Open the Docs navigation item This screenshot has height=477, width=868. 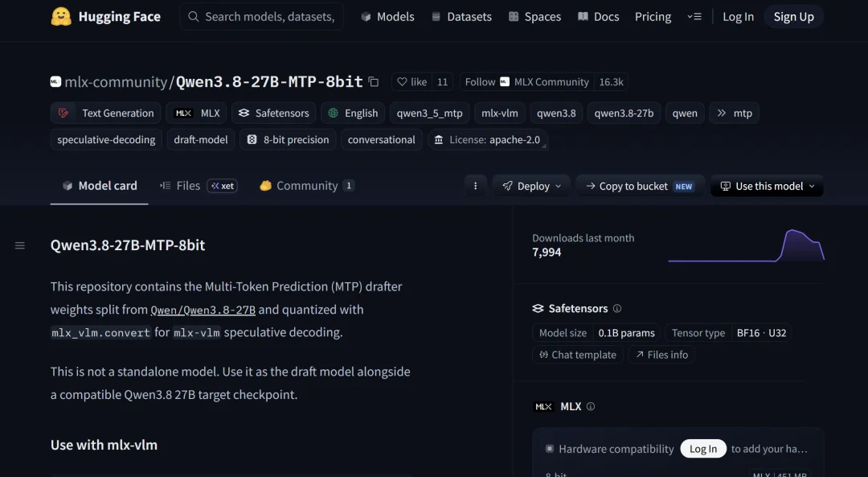click(x=599, y=17)
